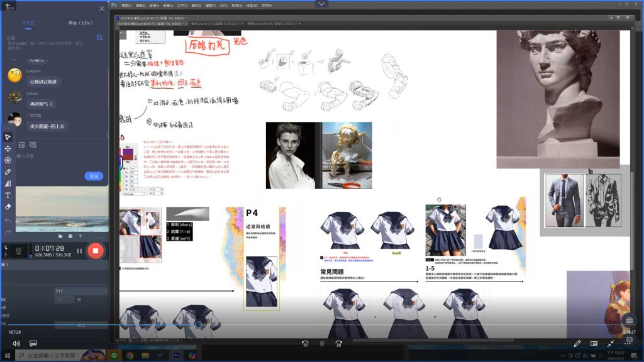
Task: Expand hidden icons in the system tray
Action: tap(563, 355)
